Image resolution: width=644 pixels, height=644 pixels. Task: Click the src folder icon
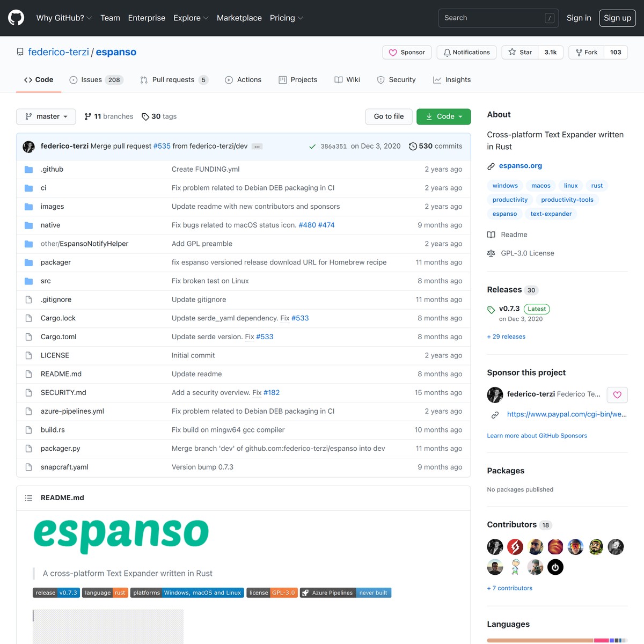tap(29, 281)
